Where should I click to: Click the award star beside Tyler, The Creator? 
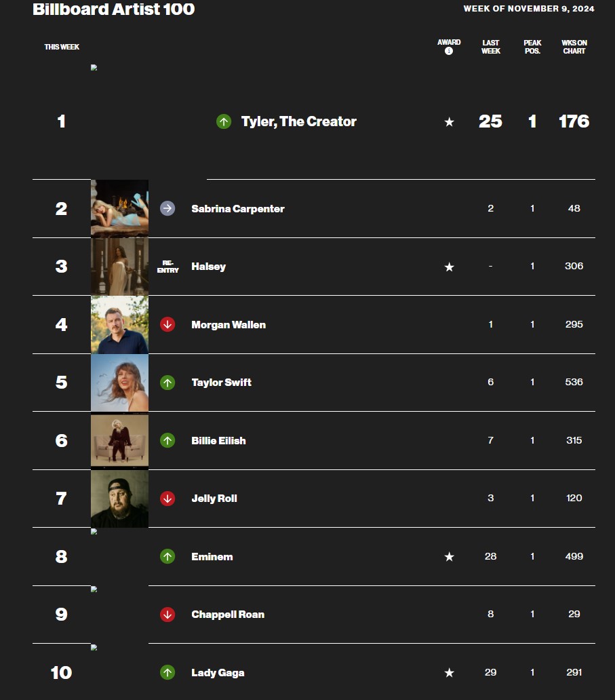pyautogui.click(x=448, y=122)
